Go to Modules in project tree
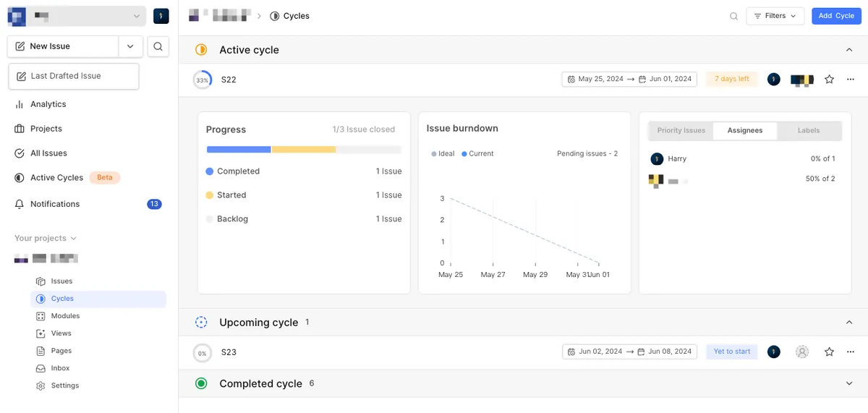Image resolution: width=868 pixels, height=413 pixels. 65,316
